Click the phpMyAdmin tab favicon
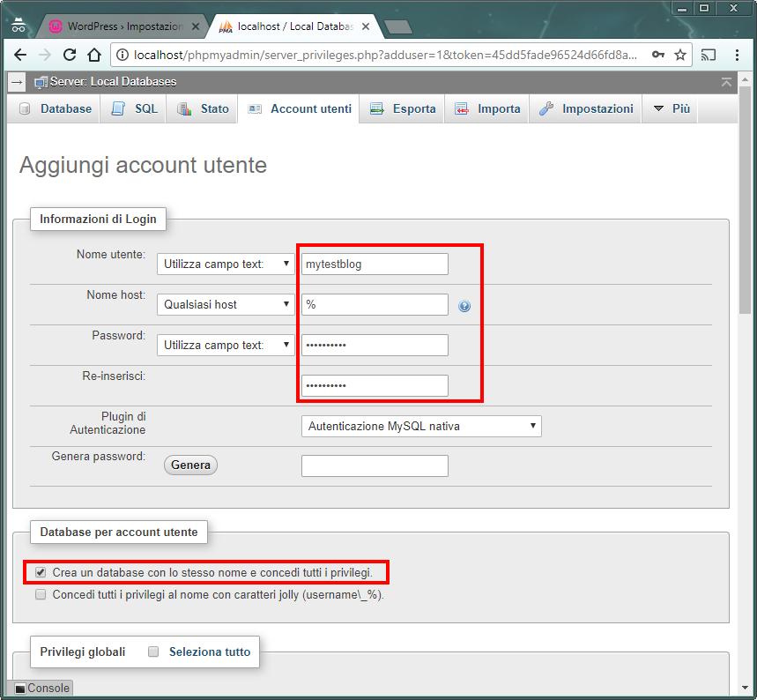This screenshot has height=700, width=757. pos(226,26)
